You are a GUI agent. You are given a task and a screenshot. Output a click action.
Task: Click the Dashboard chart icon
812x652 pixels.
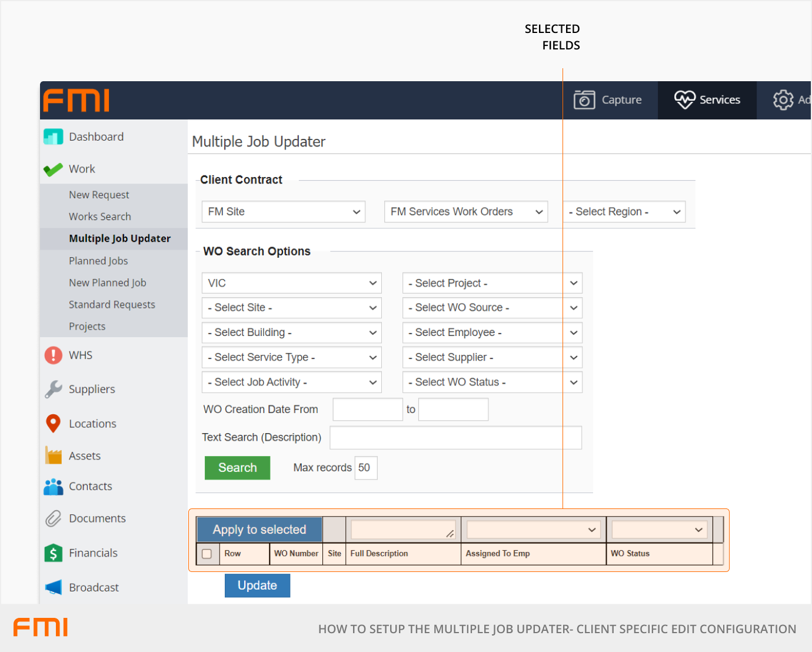coord(53,137)
